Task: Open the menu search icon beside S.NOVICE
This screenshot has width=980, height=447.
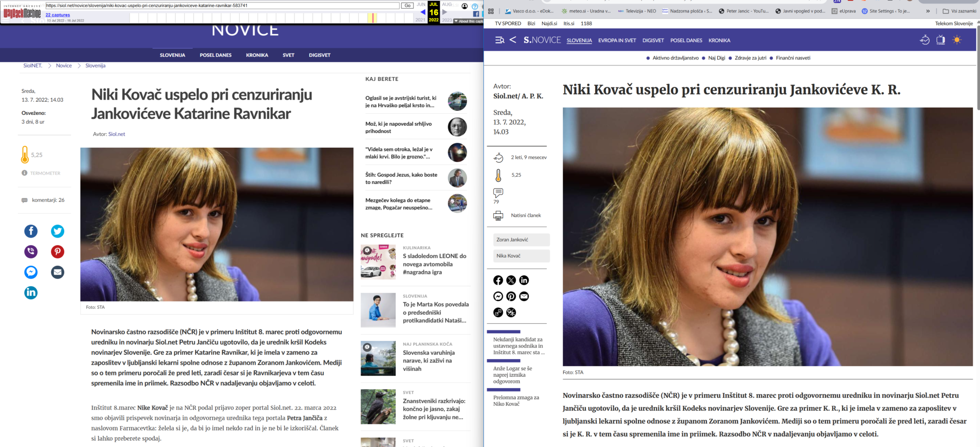Action: click(x=500, y=40)
